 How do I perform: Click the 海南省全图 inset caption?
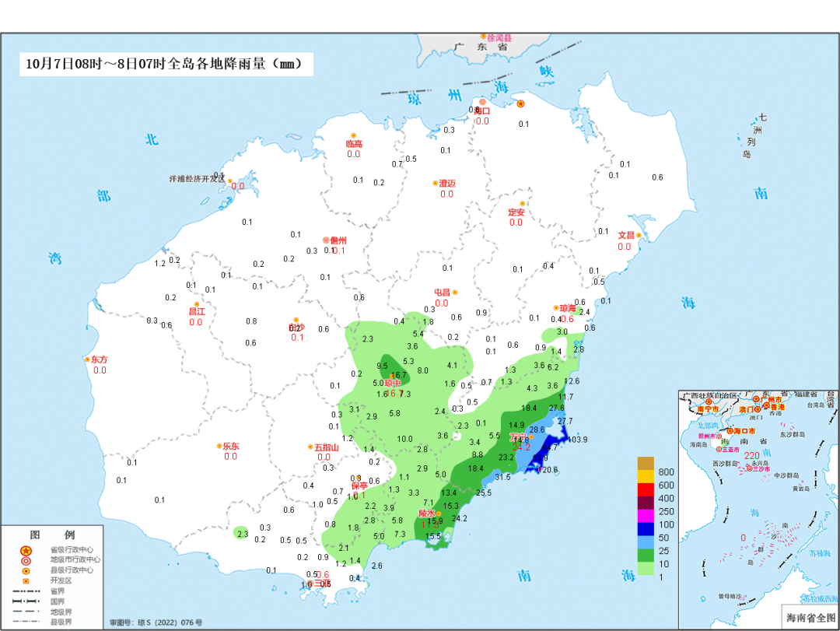coord(810,618)
